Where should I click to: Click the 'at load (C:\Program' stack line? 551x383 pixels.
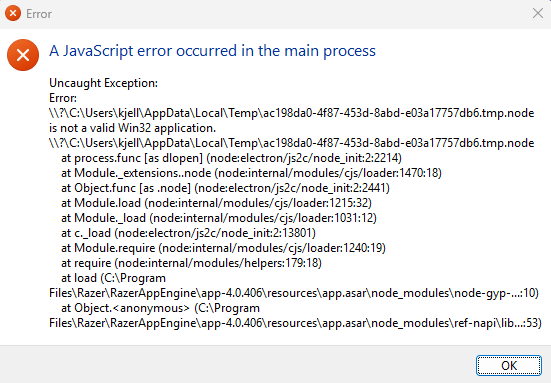click(x=113, y=278)
